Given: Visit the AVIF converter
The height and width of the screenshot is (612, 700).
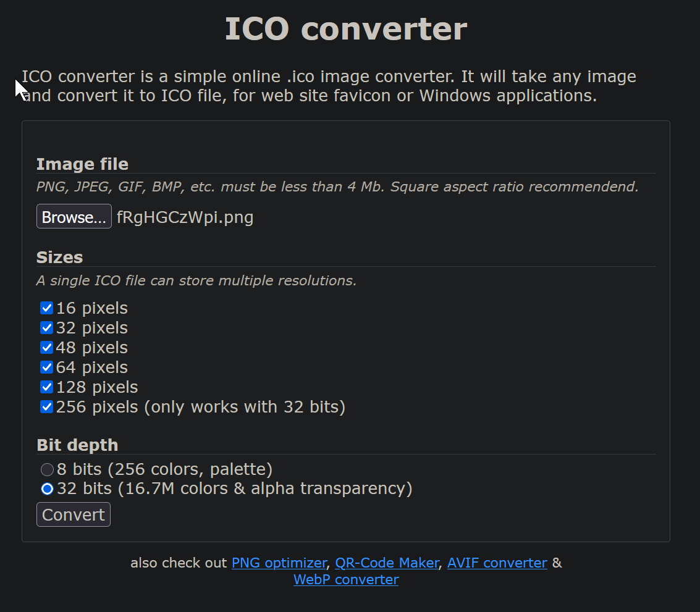Looking at the screenshot, I should pyautogui.click(x=497, y=563).
